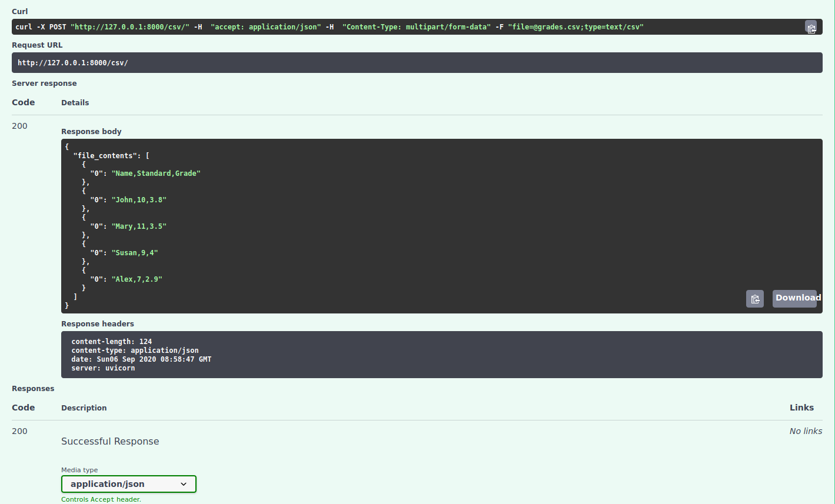Click the Server response heading

coord(44,83)
